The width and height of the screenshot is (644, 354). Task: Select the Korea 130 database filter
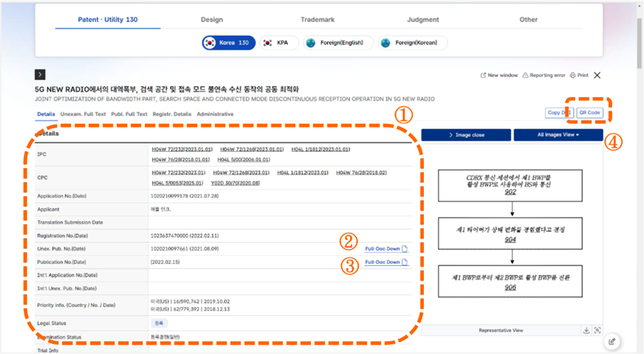click(226, 43)
